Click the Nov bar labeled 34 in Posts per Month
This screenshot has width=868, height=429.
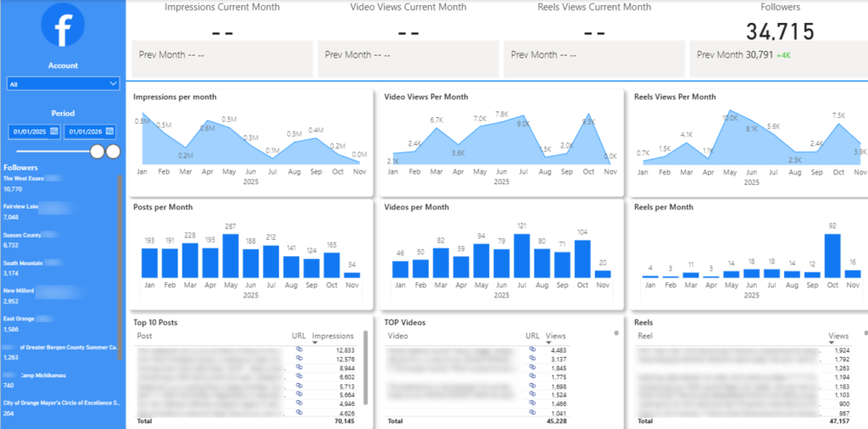coord(352,275)
